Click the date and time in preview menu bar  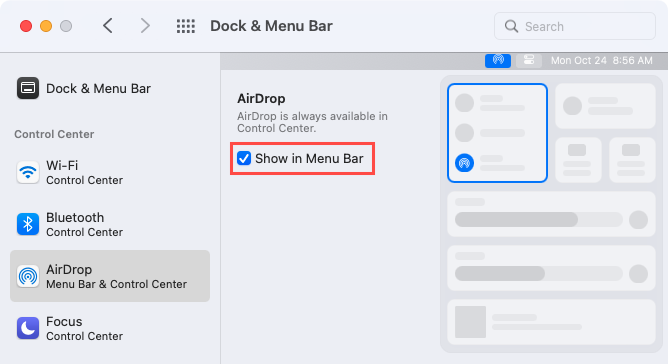click(602, 61)
